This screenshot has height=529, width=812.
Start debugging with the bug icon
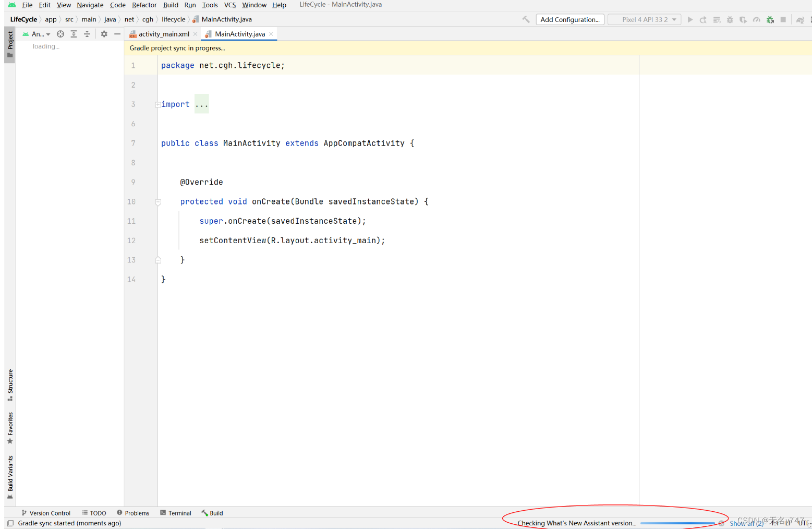pyautogui.click(x=730, y=19)
